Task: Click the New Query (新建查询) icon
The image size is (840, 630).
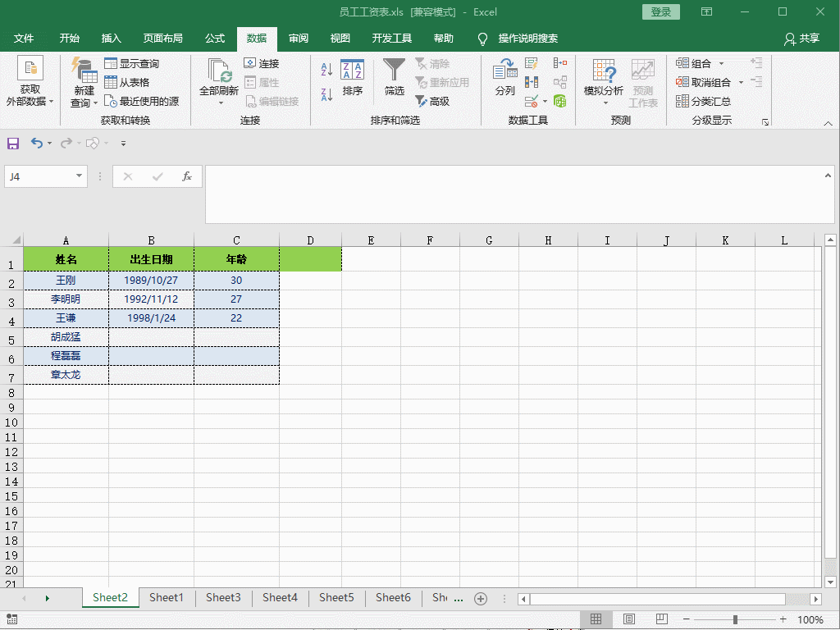Action: 84,71
